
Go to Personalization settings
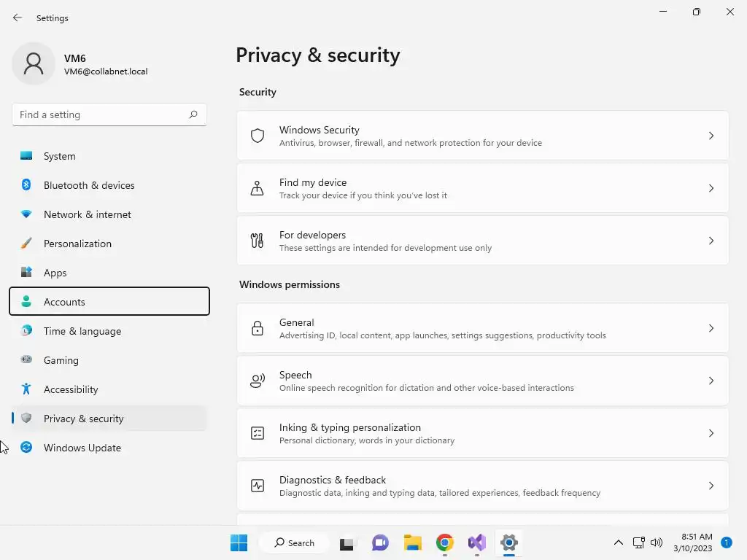click(x=77, y=244)
